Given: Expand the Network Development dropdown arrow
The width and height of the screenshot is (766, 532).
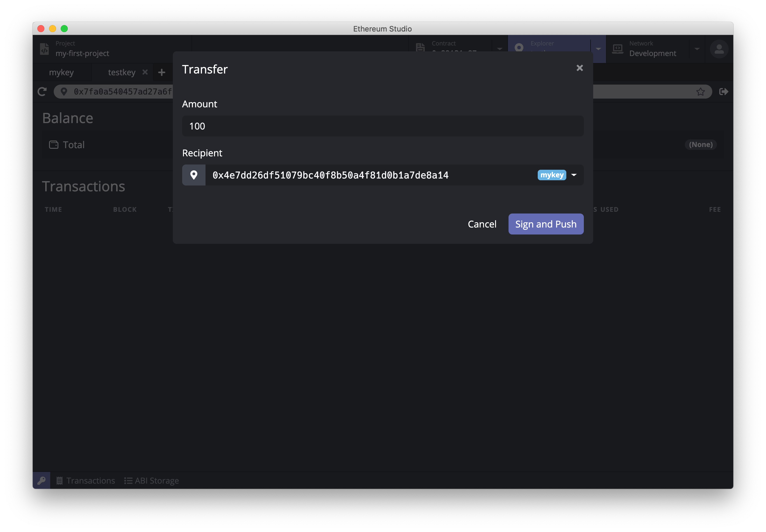Looking at the screenshot, I should pyautogui.click(x=697, y=49).
